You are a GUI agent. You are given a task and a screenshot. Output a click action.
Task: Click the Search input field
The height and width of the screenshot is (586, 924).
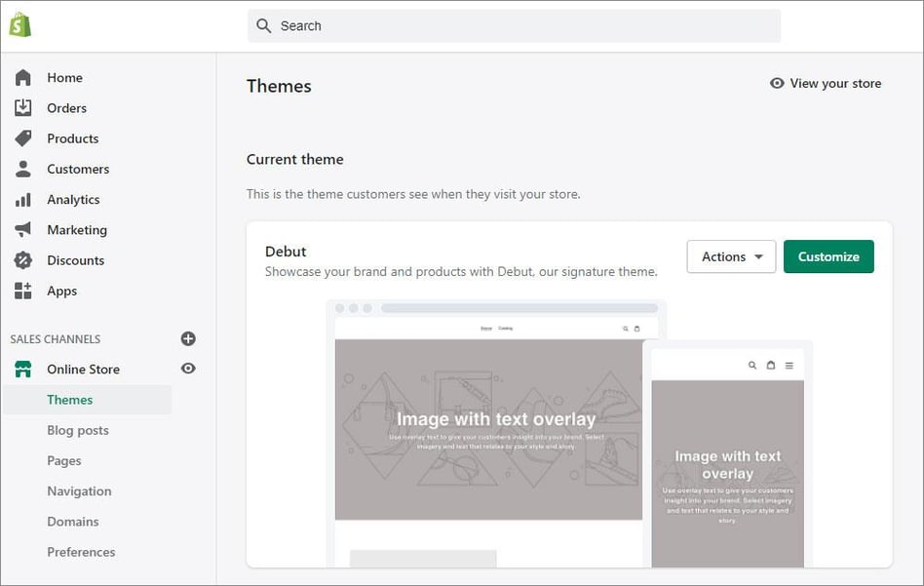(x=514, y=26)
